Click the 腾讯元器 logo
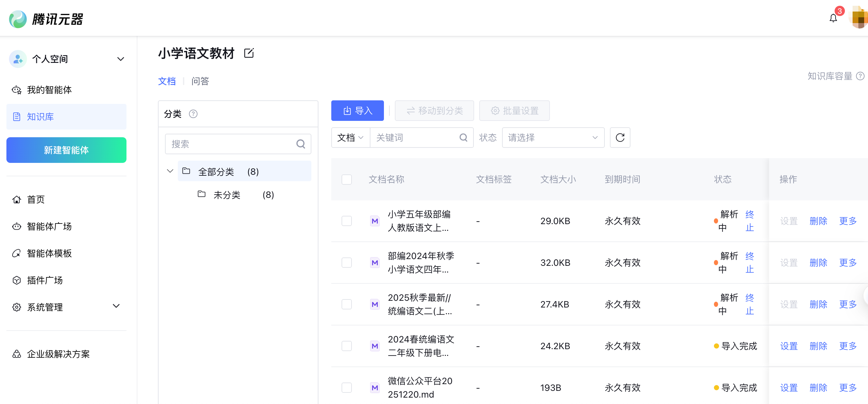 (46, 19)
